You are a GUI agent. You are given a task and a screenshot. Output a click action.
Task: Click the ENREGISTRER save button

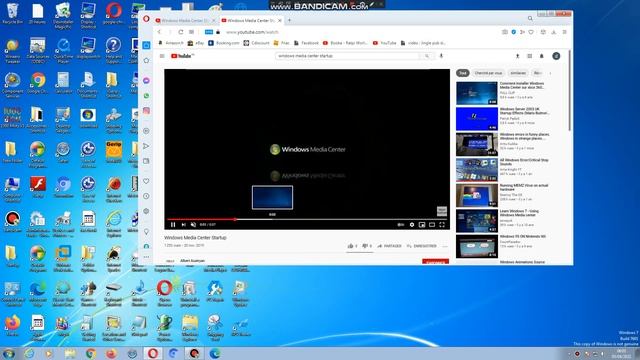tap(422, 246)
